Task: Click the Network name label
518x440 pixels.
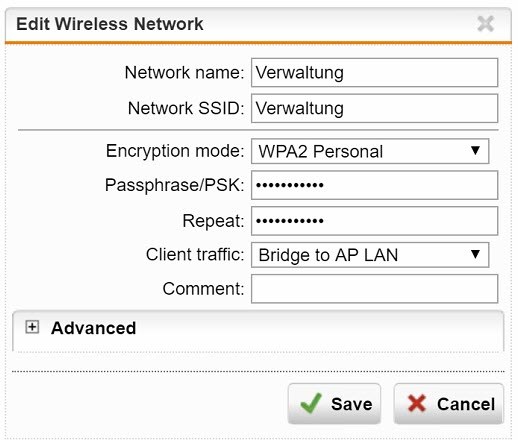Action: [184, 73]
